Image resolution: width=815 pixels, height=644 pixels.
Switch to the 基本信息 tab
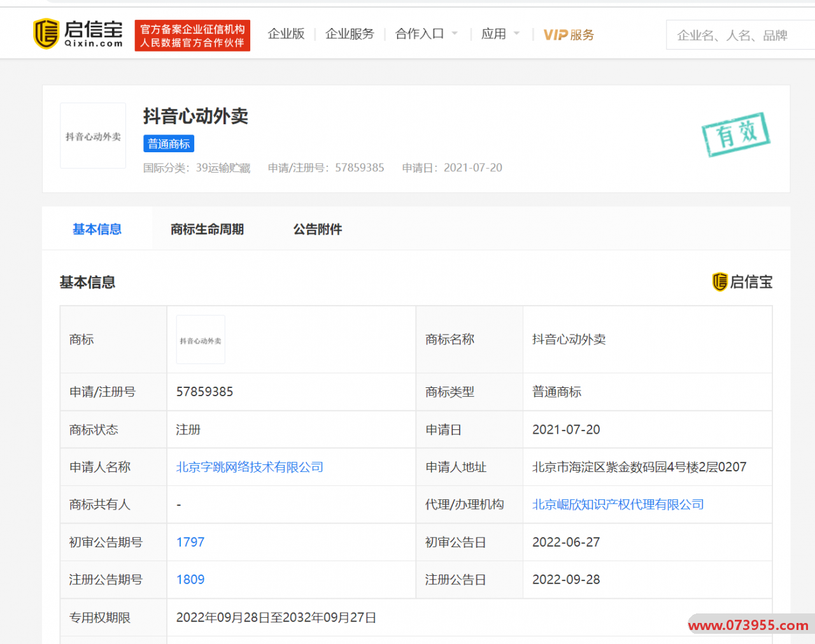click(x=97, y=229)
